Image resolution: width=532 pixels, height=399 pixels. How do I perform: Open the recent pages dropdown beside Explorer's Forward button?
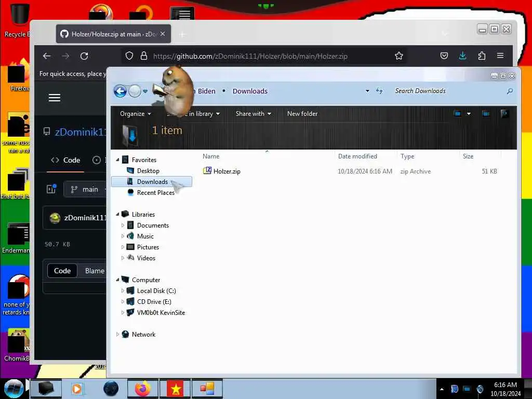145,91
